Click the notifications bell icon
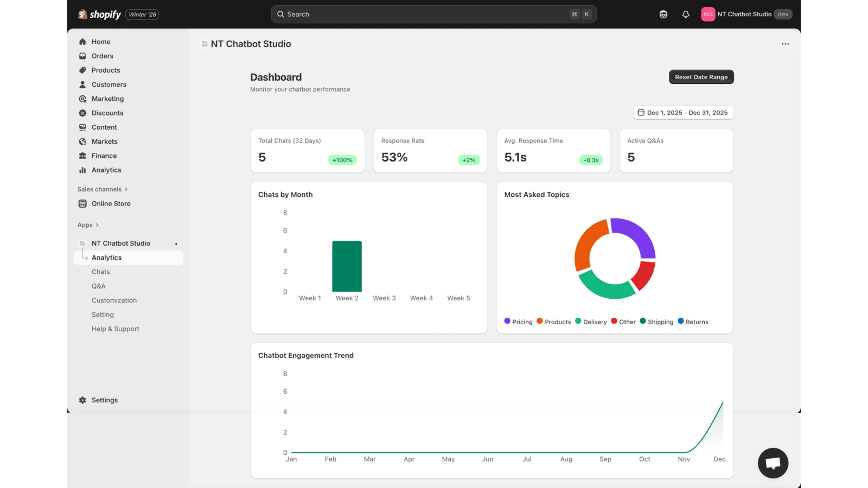The width and height of the screenshot is (868, 488). pyautogui.click(x=686, y=15)
